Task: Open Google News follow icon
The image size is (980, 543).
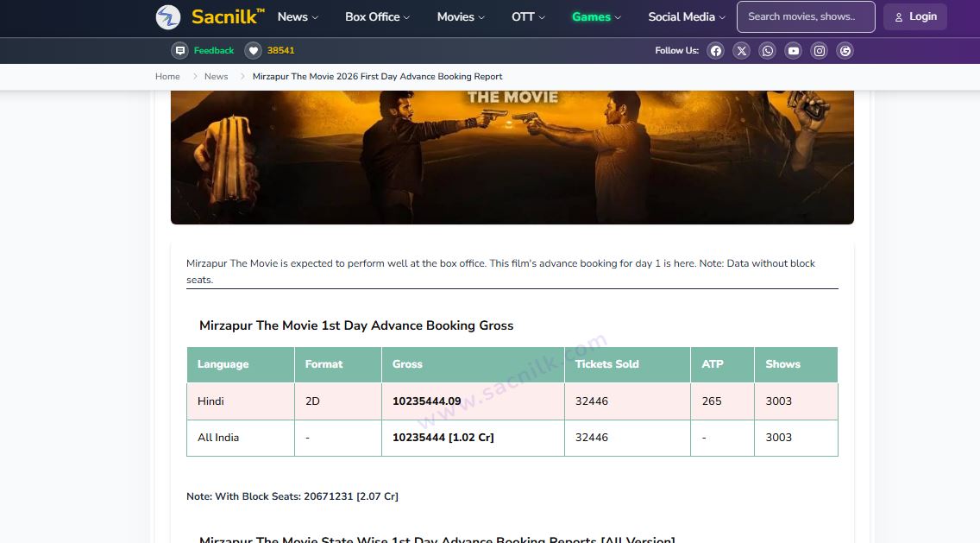Action: click(x=845, y=51)
